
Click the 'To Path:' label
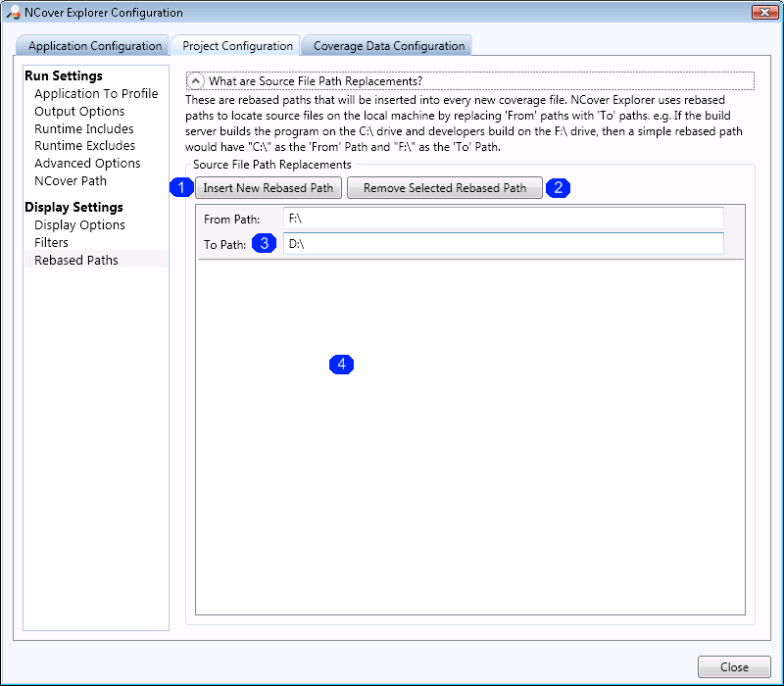pyautogui.click(x=225, y=244)
